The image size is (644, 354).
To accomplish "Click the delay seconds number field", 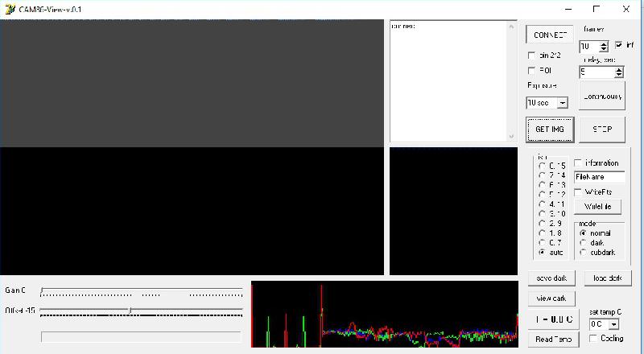I will coord(597,72).
